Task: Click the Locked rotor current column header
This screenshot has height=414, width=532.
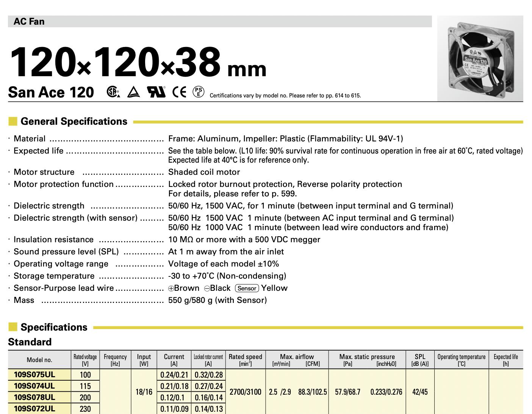Action: click(x=208, y=360)
